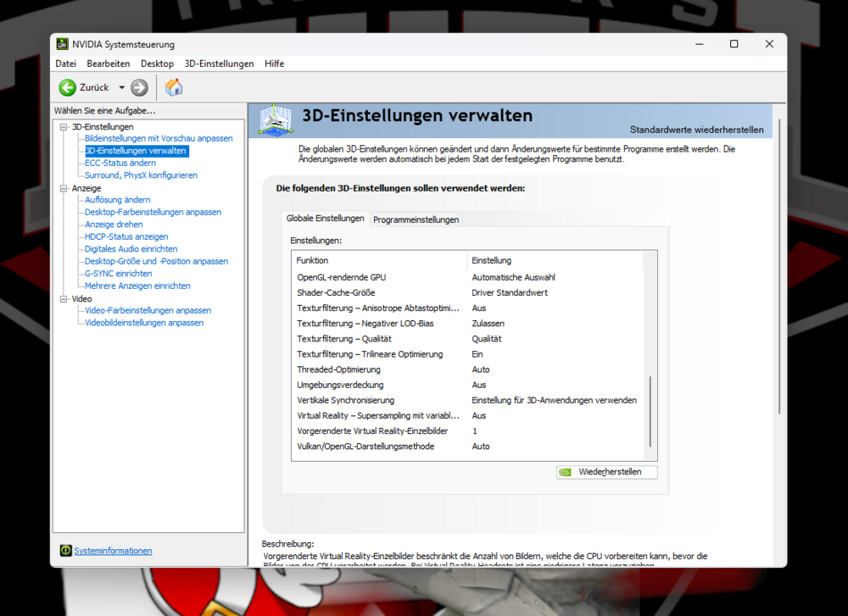The height and width of the screenshot is (616, 848).
Task: Open the Vertikale Synchronisierung setting dropdown
Action: tap(551, 400)
